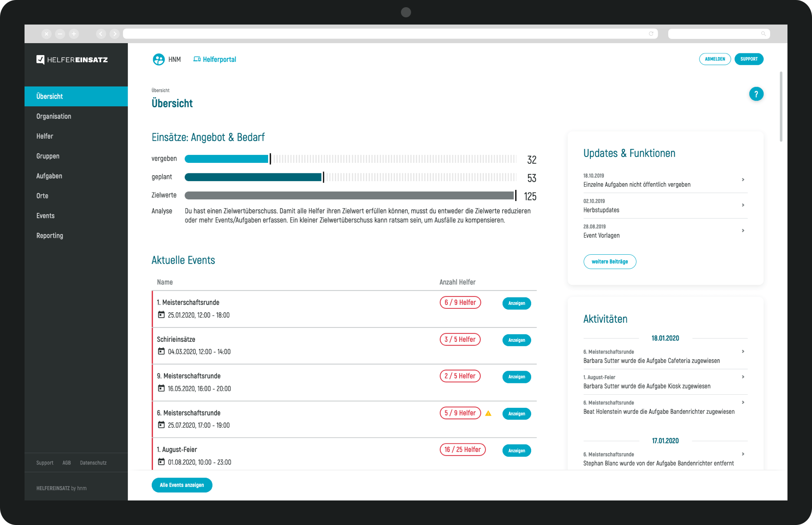This screenshot has height=525, width=812.
Task: Open Reporting in the sidebar menu
Action: point(49,236)
